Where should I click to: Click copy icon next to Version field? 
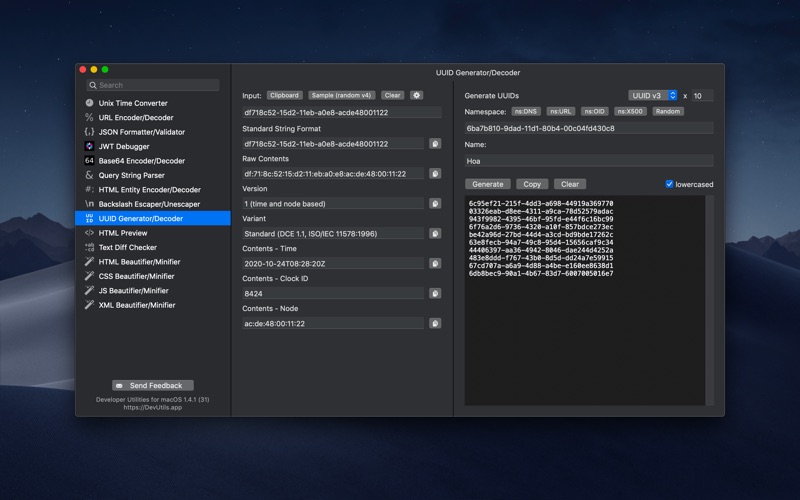point(435,204)
